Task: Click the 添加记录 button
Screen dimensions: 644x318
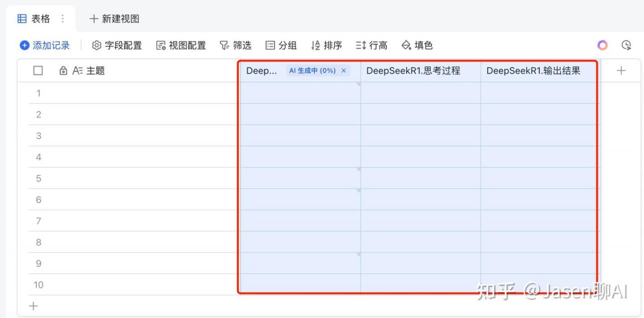Action: pos(45,45)
